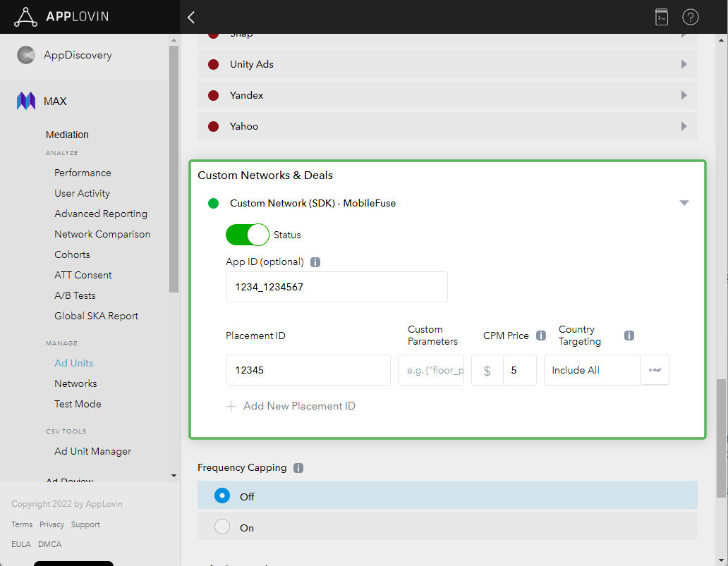Expand the Yahoo network row

tap(684, 126)
